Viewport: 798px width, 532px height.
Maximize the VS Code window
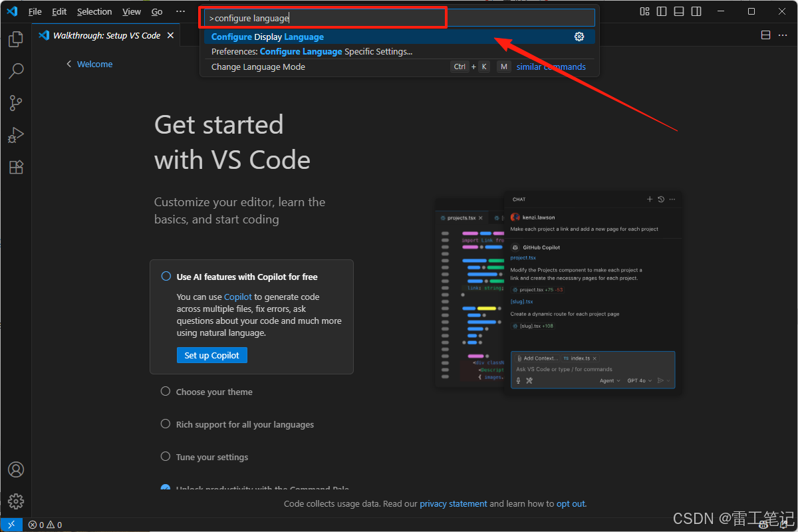(751, 11)
